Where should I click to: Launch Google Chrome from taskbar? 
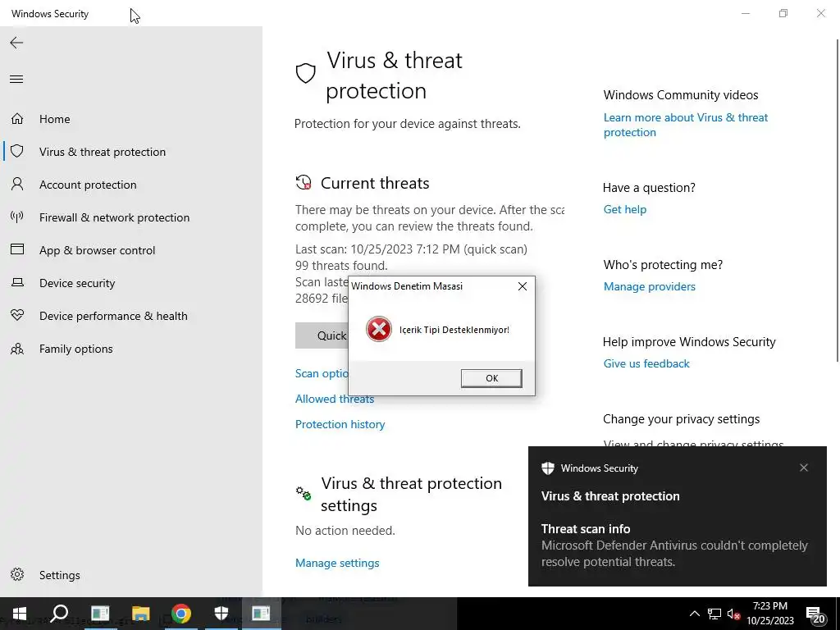click(x=181, y=614)
